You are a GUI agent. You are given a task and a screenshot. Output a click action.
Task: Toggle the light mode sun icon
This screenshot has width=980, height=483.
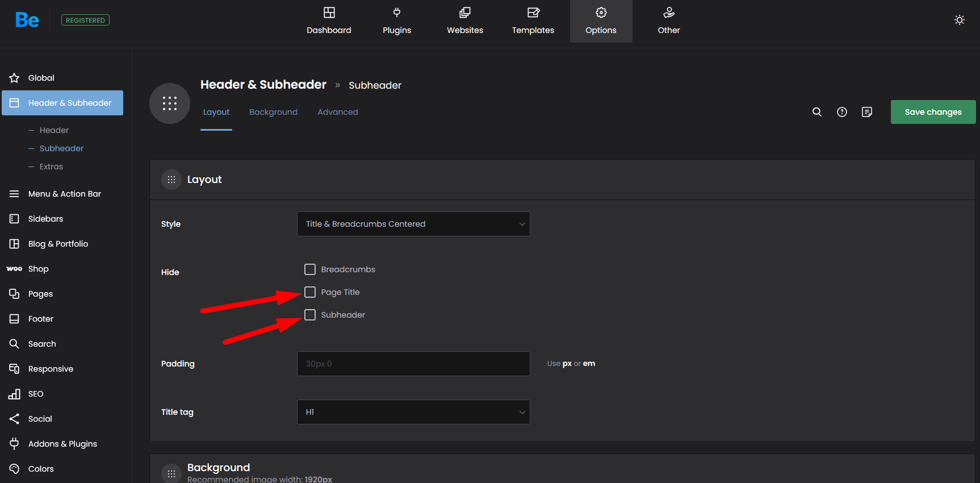click(x=959, y=20)
